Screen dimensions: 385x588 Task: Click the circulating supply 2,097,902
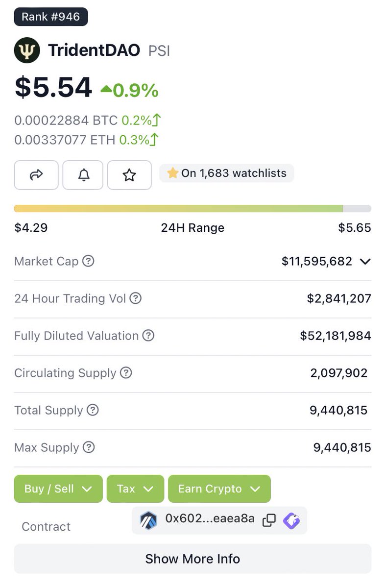pos(339,373)
